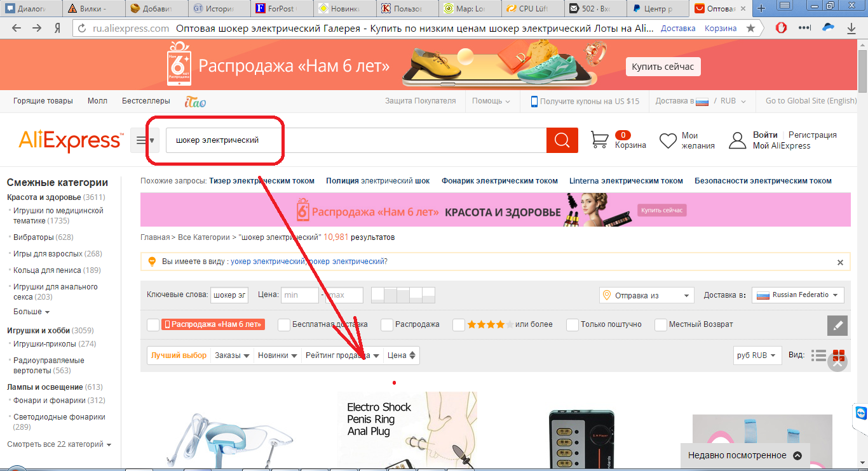Click the main search input field
This screenshot has width=868, height=471.
tap(356, 140)
